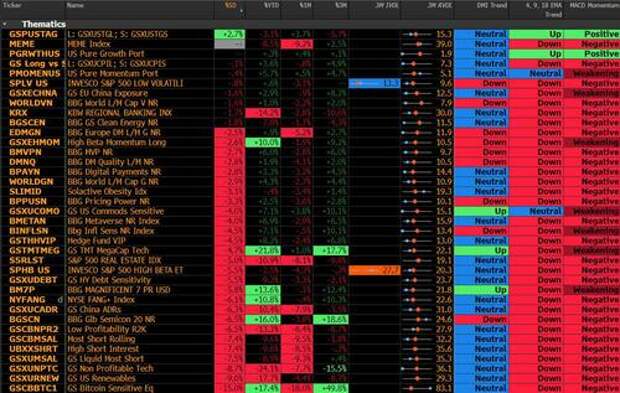Sort by the DMI Trend column header
Image resolution: width=620 pixels, height=393 pixels.
491,6
